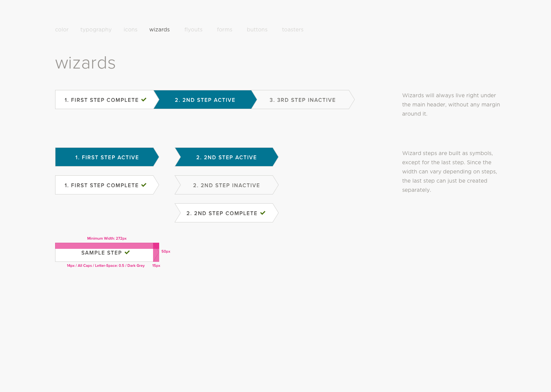This screenshot has width=551, height=392.
Task: Open the forms navigation tab
Action: click(225, 29)
